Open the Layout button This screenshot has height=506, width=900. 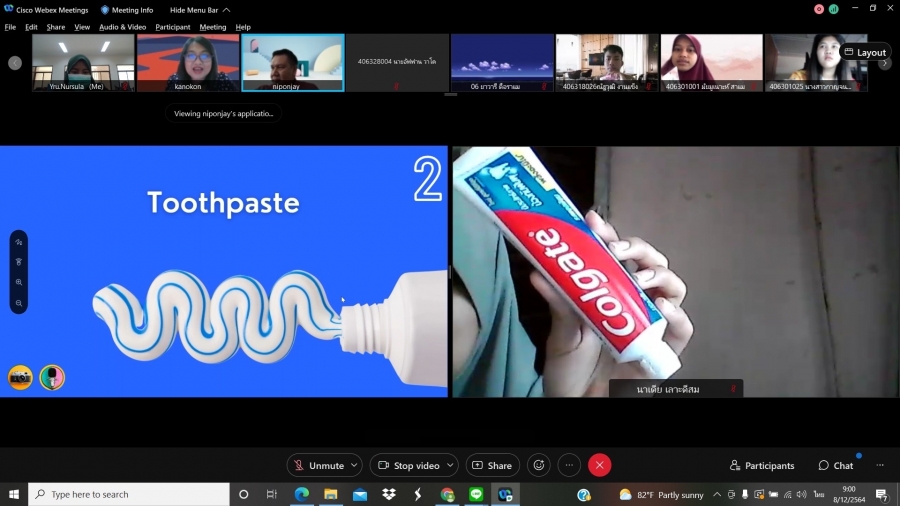click(x=865, y=52)
